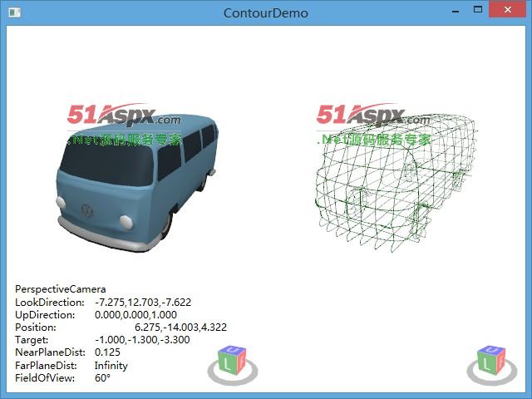Screen dimensions: 532x399
Task: Click the left view cube's L face
Action: [228, 363]
